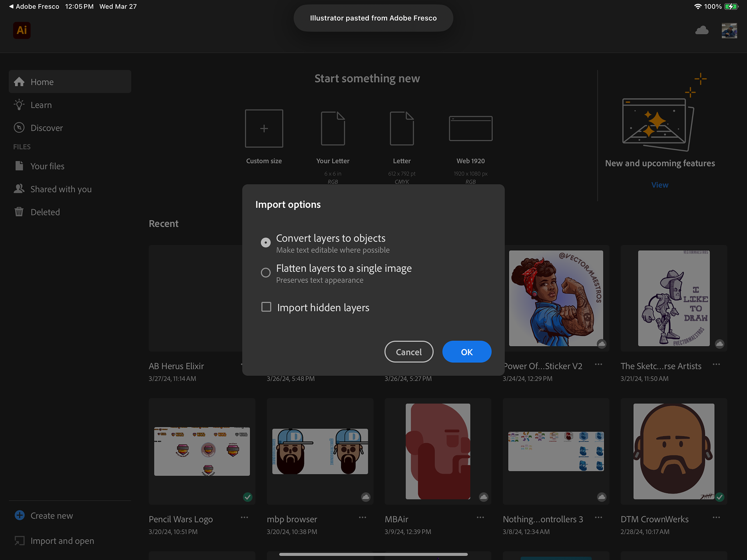Tap green synced checkmark on DTM CrownWerks
The image size is (747, 560).
tap(720, 497)
